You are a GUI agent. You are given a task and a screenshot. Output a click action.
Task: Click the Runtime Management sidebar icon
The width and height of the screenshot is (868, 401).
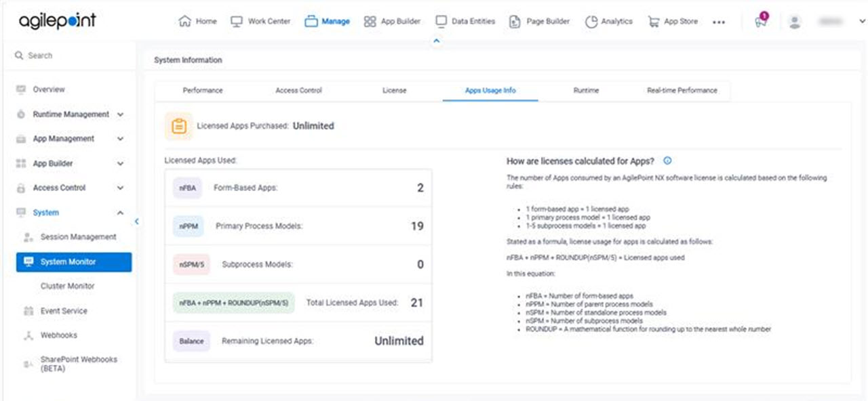click(20, 114)
